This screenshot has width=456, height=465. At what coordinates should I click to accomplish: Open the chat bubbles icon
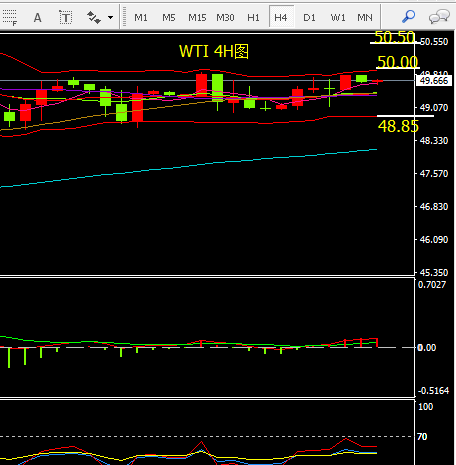click(x=439, y=17)
